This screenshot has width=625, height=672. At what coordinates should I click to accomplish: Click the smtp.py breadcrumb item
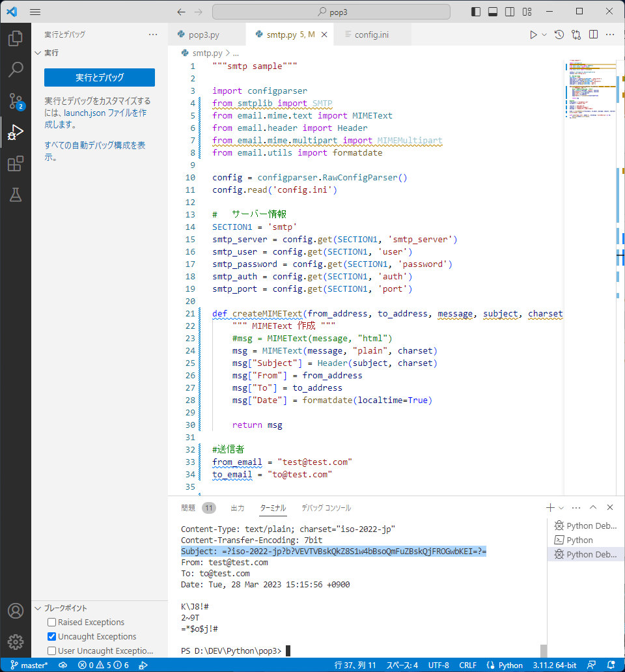207,53
